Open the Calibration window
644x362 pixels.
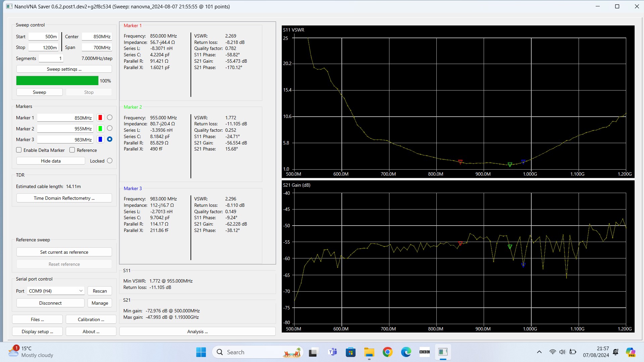point(91,319)
